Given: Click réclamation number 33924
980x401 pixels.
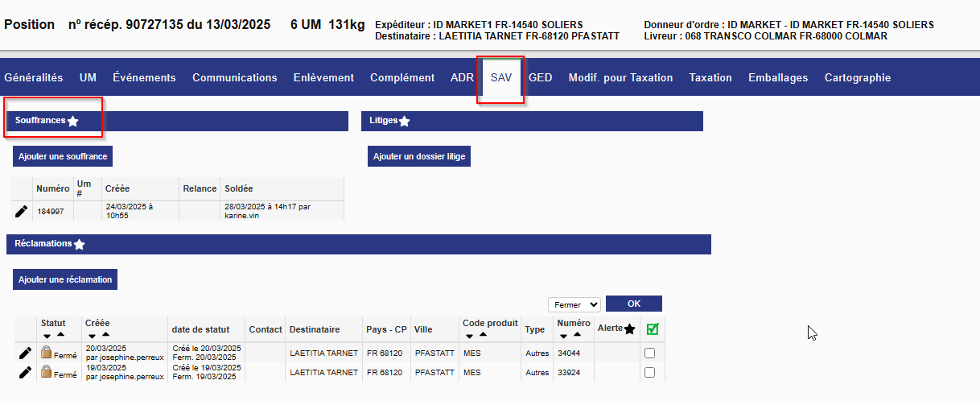Looking at the screenshot, I should click(x=568, y=372).
